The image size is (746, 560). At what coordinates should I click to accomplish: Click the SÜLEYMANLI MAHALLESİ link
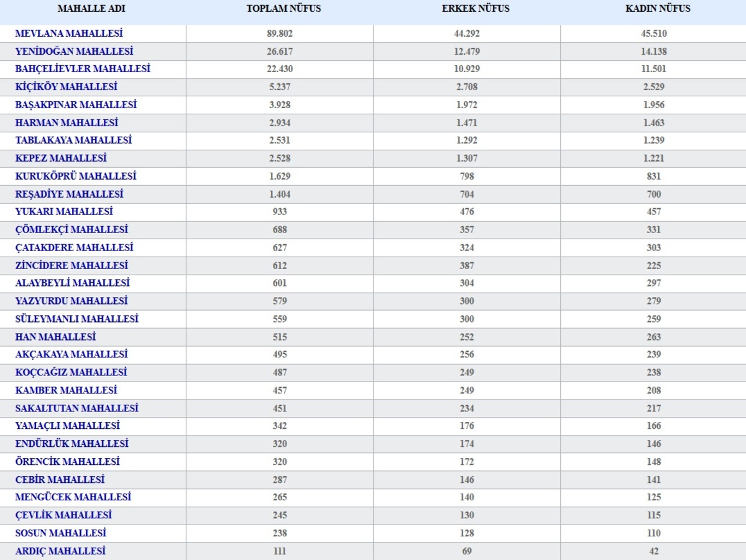(76, 319)
